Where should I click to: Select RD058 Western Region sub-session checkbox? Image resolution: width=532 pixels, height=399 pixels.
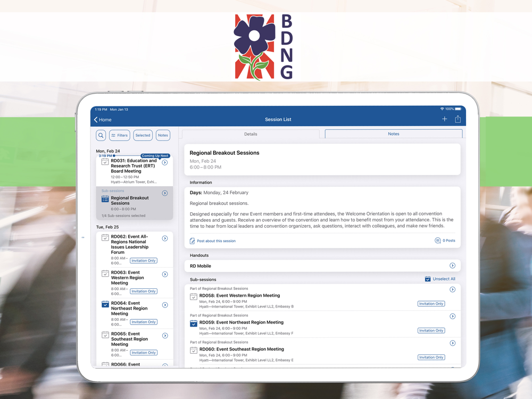[x=194, y=297]
